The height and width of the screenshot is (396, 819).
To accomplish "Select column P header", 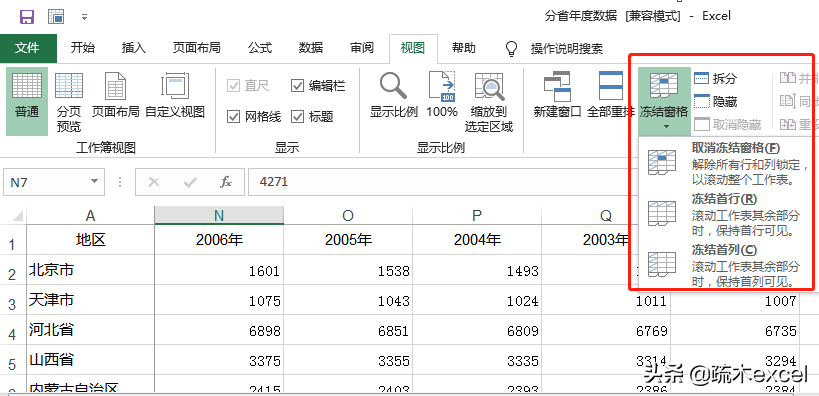I will pyautogui.click(x=477, y=215).
